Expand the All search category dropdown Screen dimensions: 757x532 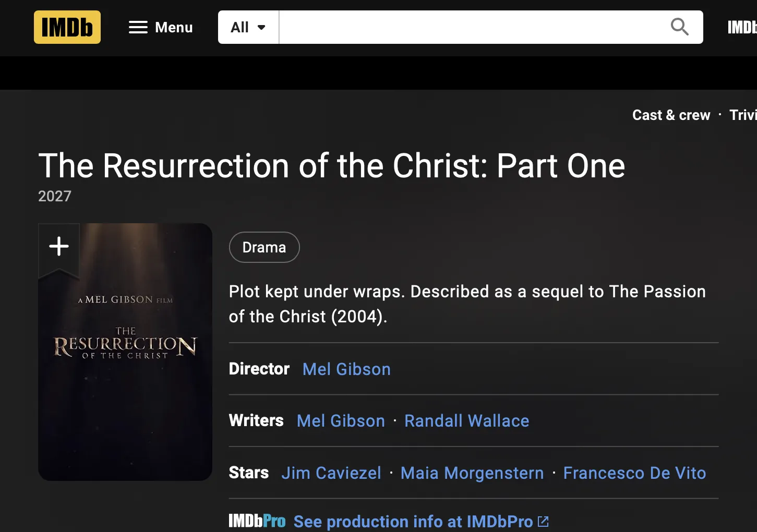[x=248, y=27]
